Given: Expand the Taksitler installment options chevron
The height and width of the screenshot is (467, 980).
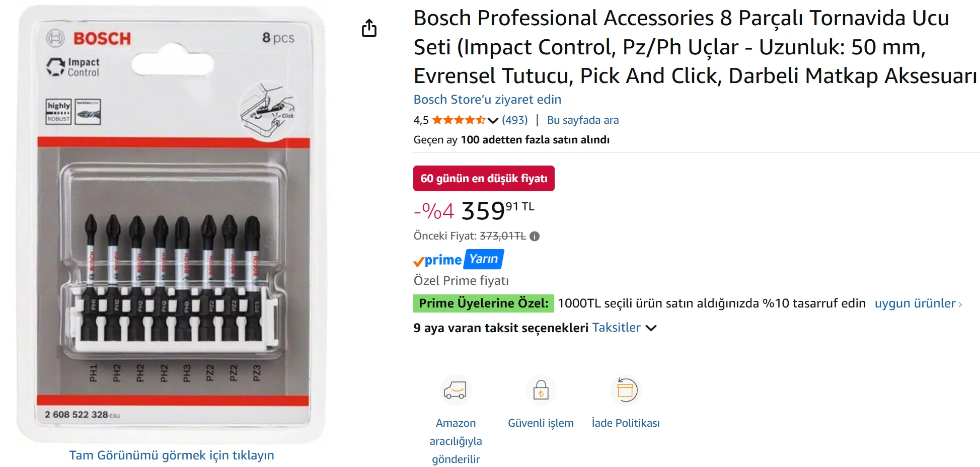Looking at the screenshot, I should [651, 328].
